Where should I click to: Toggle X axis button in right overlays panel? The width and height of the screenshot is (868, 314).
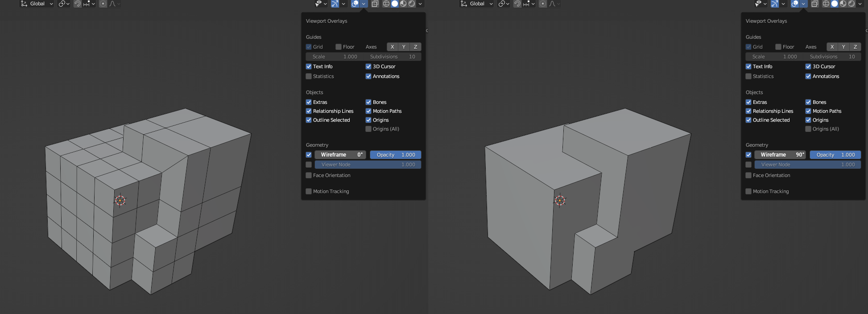pyautogui.click(x=832, y=47)
